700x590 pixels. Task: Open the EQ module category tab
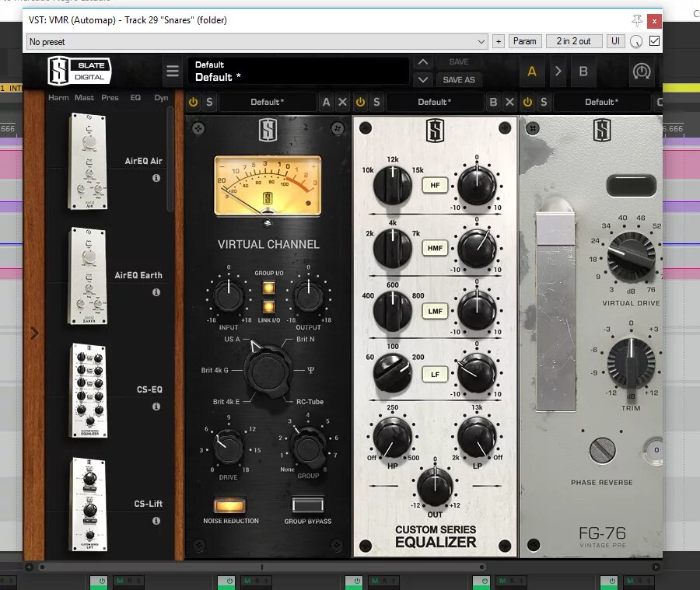coord(135,98)
